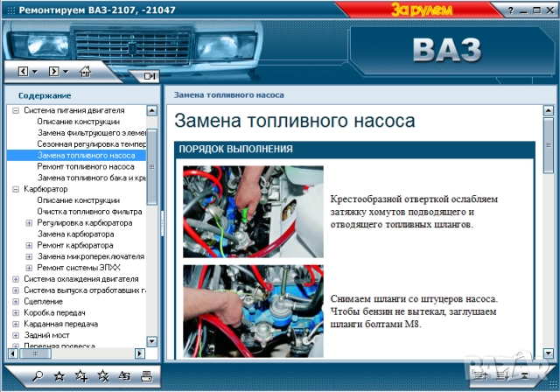Viewport: 560px width, 392px height.
Task: Click the jump-to-top icon at bottom right
Action: [x=524, y=375]
